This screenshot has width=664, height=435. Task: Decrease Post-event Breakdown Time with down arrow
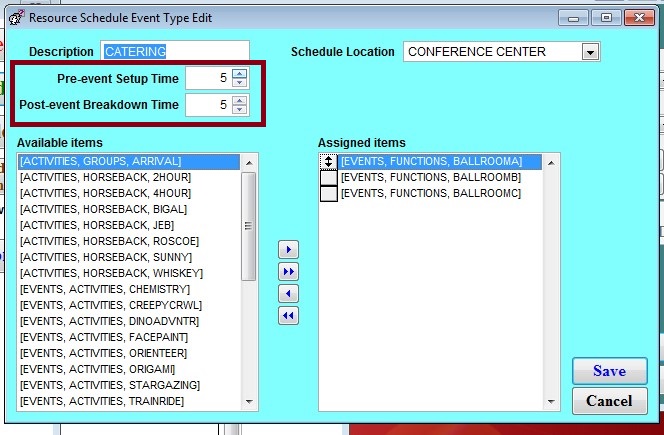[x=239, y=109]
